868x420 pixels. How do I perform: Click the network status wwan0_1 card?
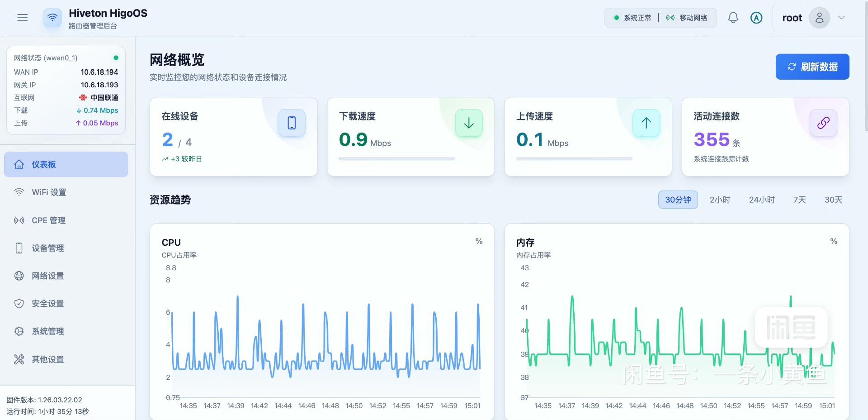tap(66, 91)
